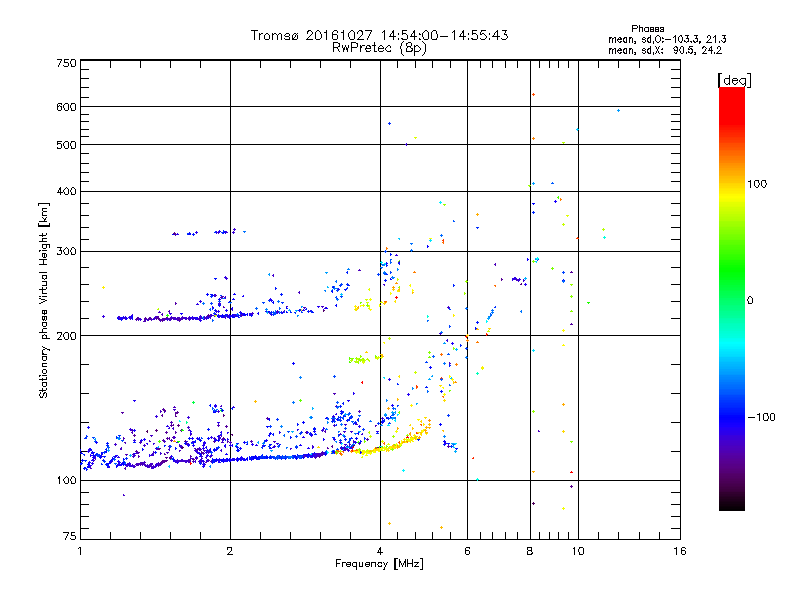
Task: Click the y-axis '500' tick label
Action: tap(66, 145)
